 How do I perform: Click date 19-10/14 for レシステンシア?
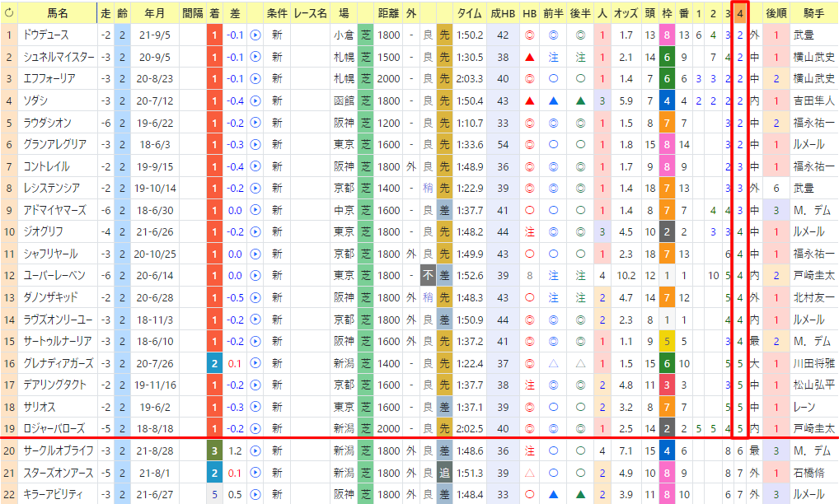point(155,188)
